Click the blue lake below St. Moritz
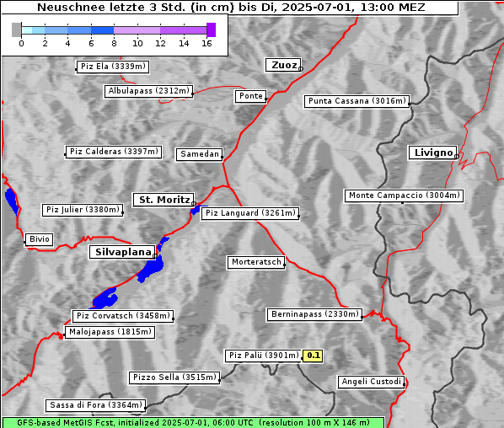Viewport: 504px width, 428px height. tap(195, 210)
